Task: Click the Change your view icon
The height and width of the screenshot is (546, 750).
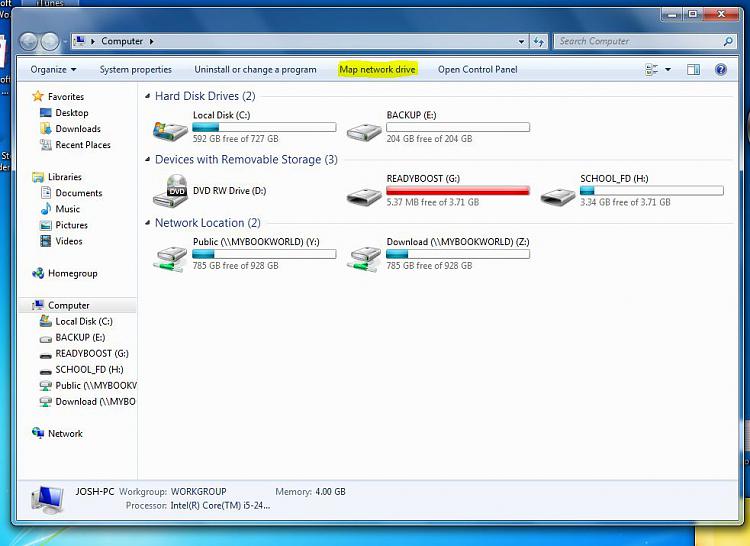Action: click(x=651, y=70)
